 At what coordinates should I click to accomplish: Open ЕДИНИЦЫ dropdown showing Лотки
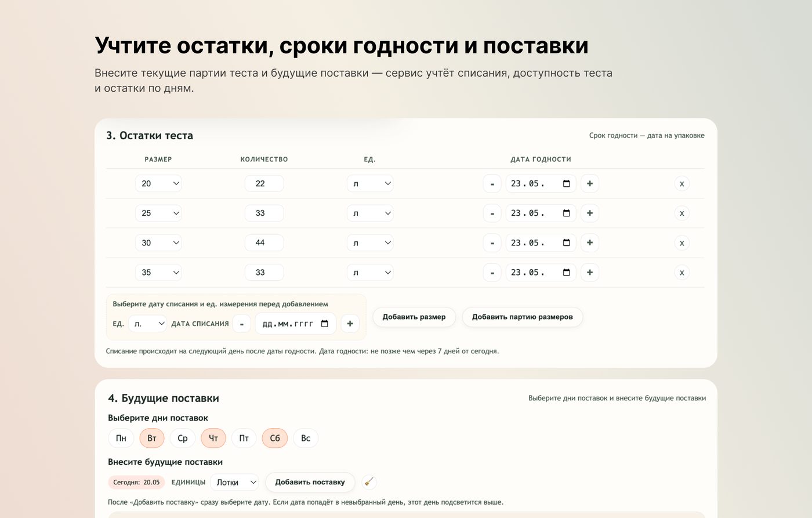pos(234,482)
